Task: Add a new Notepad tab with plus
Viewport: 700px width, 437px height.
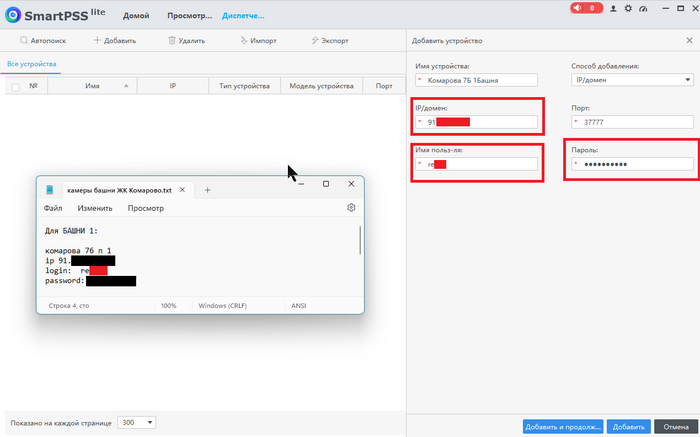Action: pos(207,188)
